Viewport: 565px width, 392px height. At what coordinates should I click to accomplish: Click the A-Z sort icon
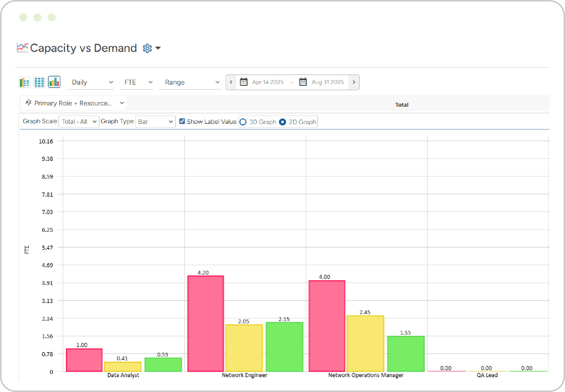pos(29,103)
